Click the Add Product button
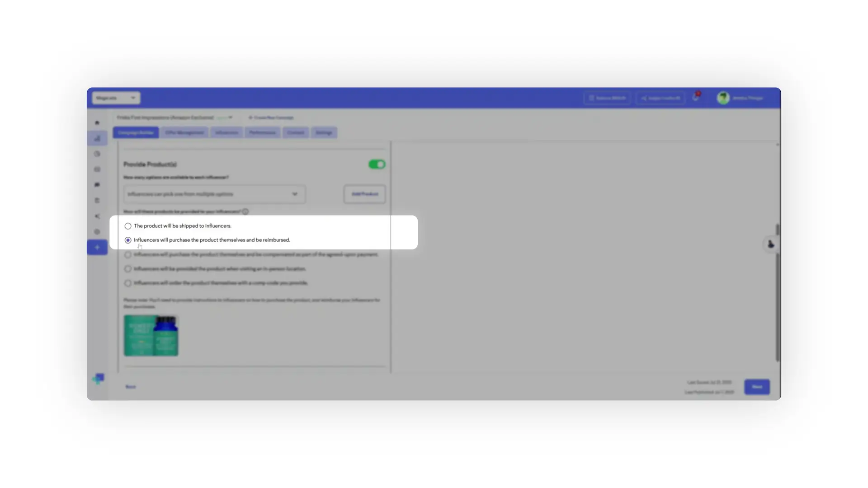 (364, 194)
